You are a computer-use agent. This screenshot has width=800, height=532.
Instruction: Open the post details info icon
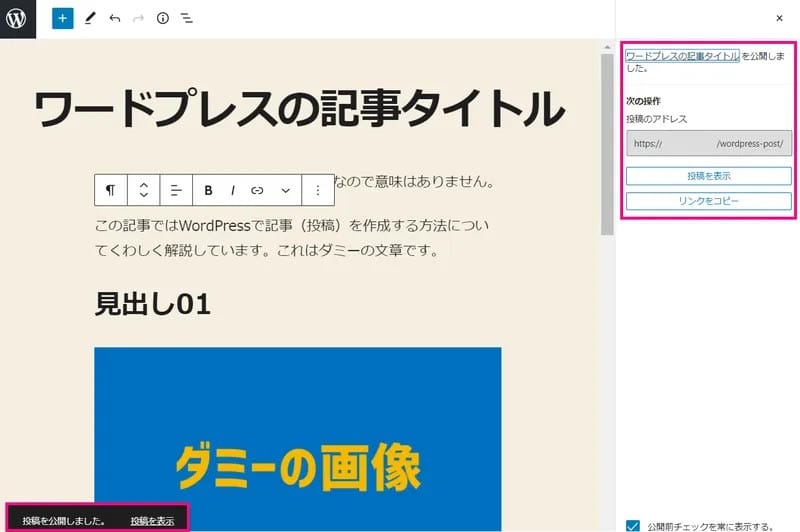coord(163,18)
